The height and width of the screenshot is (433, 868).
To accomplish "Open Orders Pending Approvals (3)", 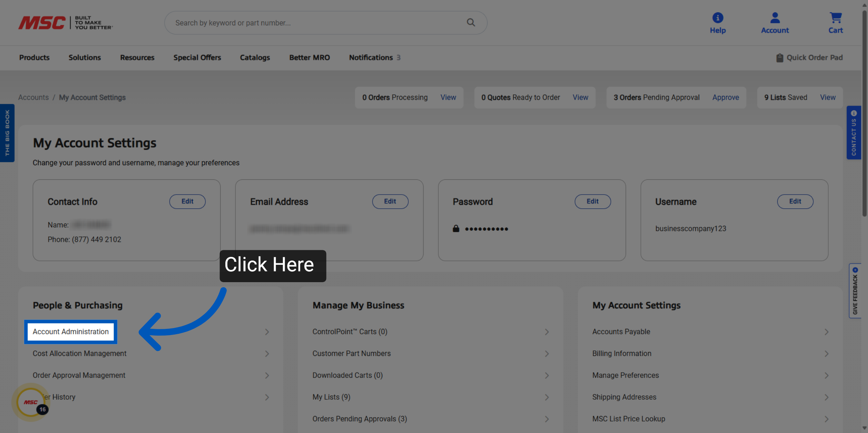I will [359, 419].
